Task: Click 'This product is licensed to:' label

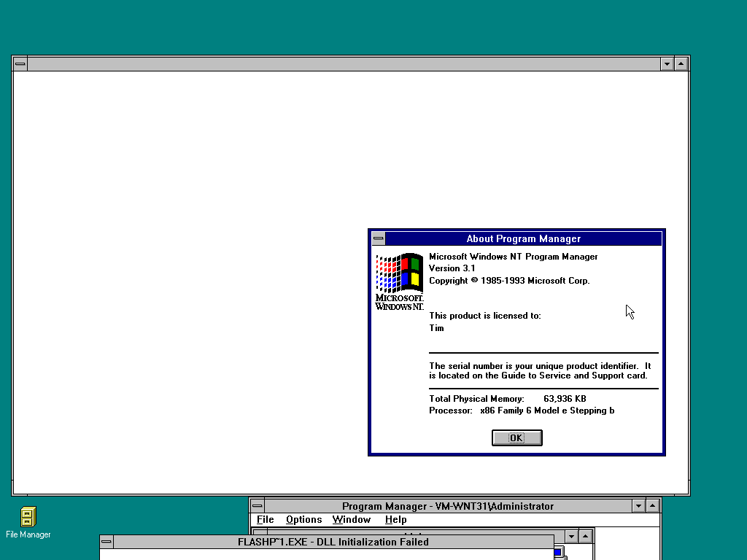Action: 485,315
